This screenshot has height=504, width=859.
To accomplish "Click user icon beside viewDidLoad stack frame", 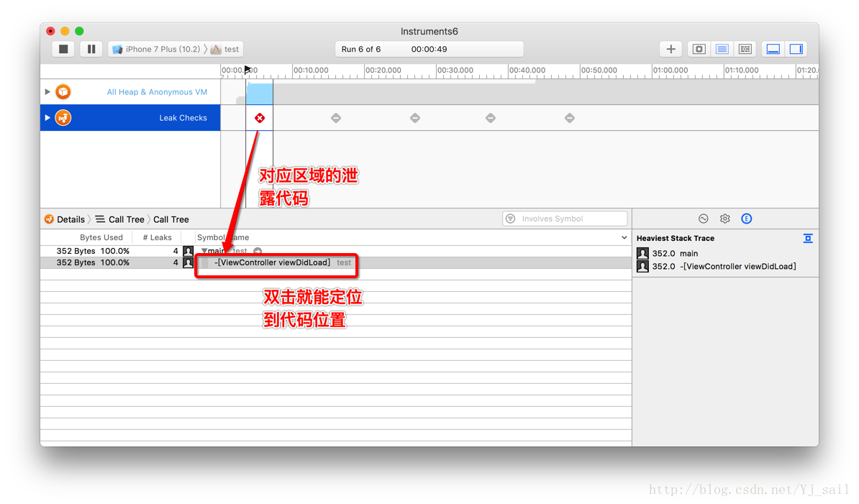I will coord(642,267).
